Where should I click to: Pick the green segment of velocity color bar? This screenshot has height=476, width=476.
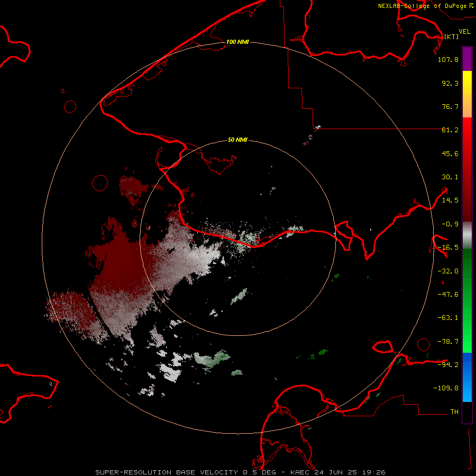tap(467, 300)
